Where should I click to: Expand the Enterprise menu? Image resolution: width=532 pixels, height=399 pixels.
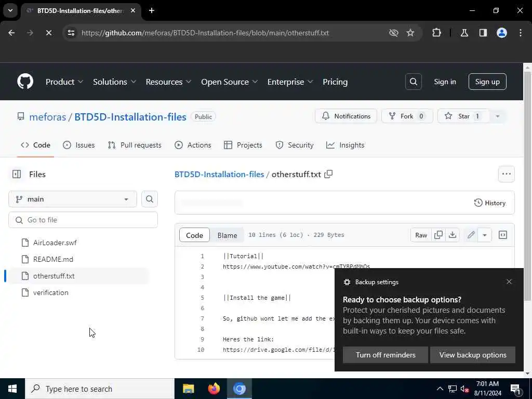tap(290, 82)
